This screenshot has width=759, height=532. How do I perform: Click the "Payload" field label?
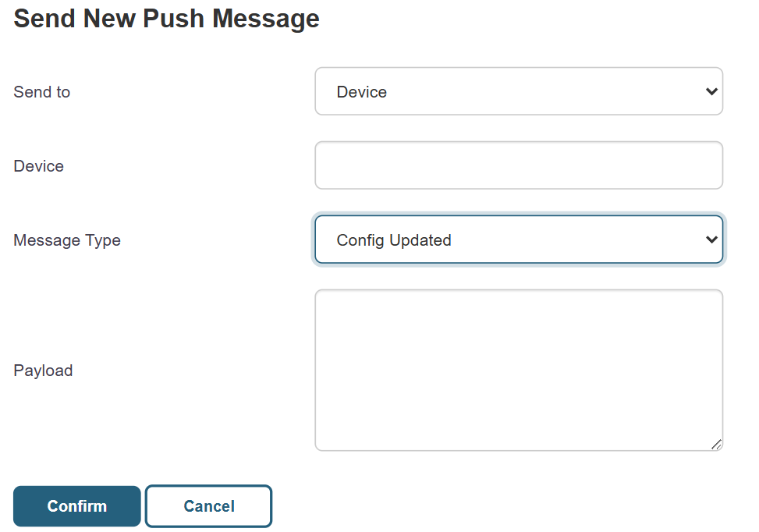pyautogui.click(x=43, y=371)
